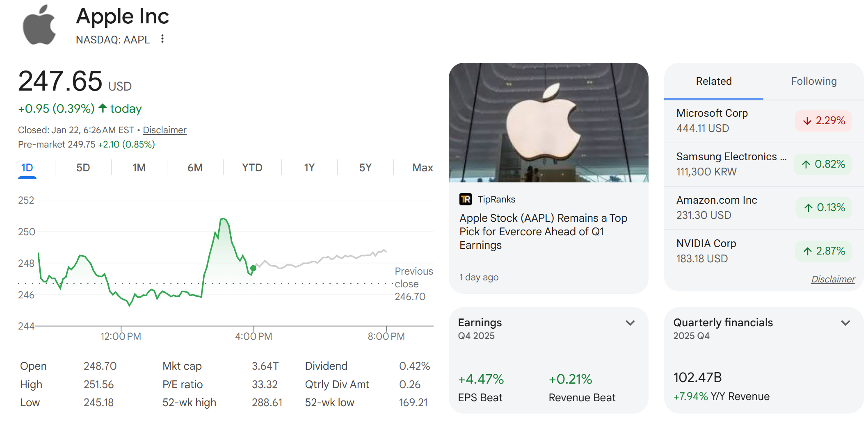This screenshot has width=868, height=423.
Task: Click the green up arrow beside Samsung Electronics
Action: [x=806, y=164]
